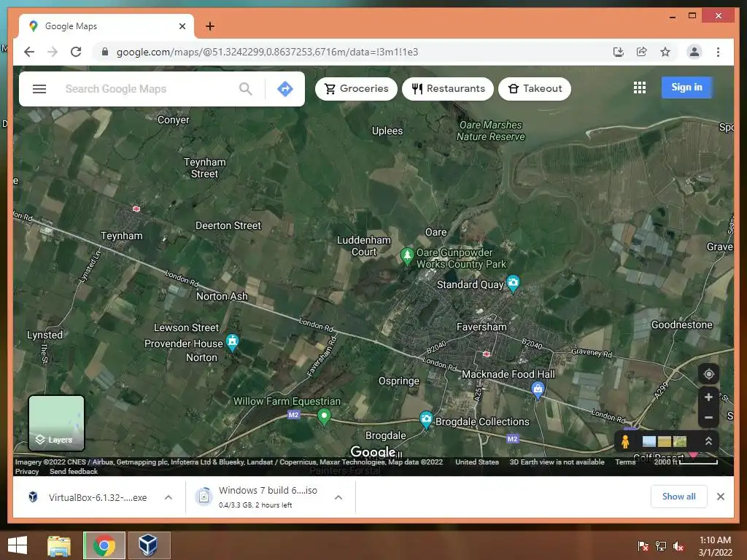The height and width of the screenshot is (560, 747).
Task: Click the Teynham railway station icon
Action: click(136, 209)
